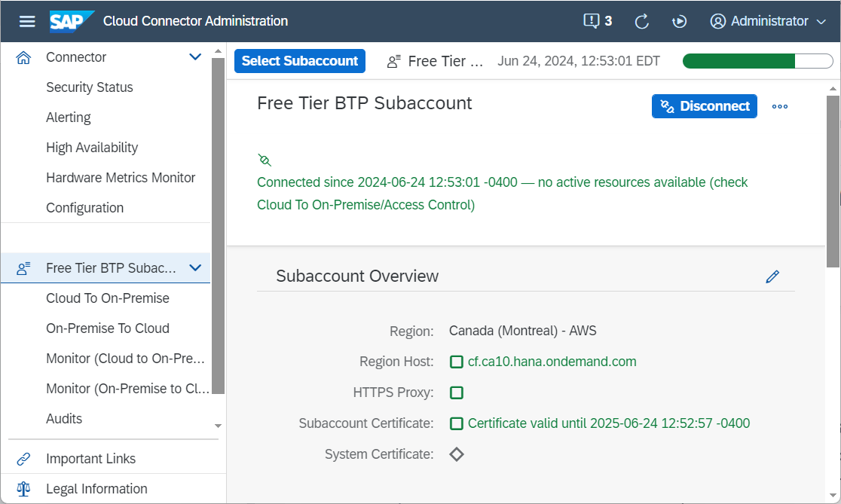Open the Administrator user dropdown

point(768,21)
